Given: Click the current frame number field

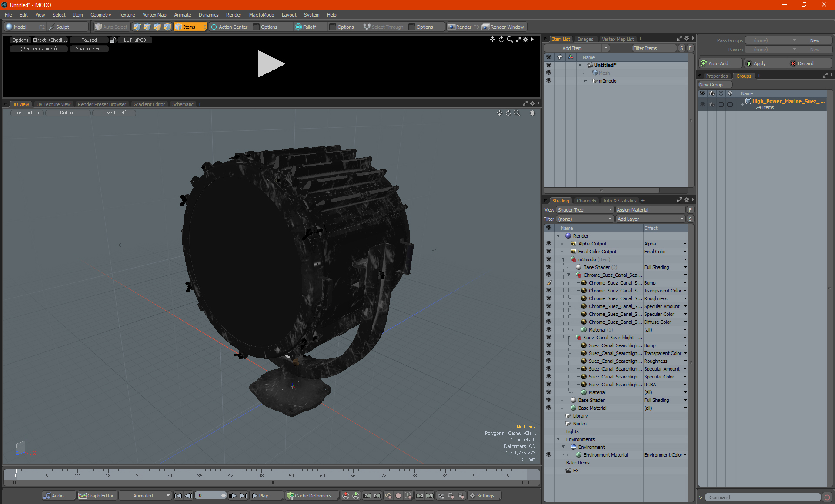Looking at the screenshot, I should (x=207, y=496).
